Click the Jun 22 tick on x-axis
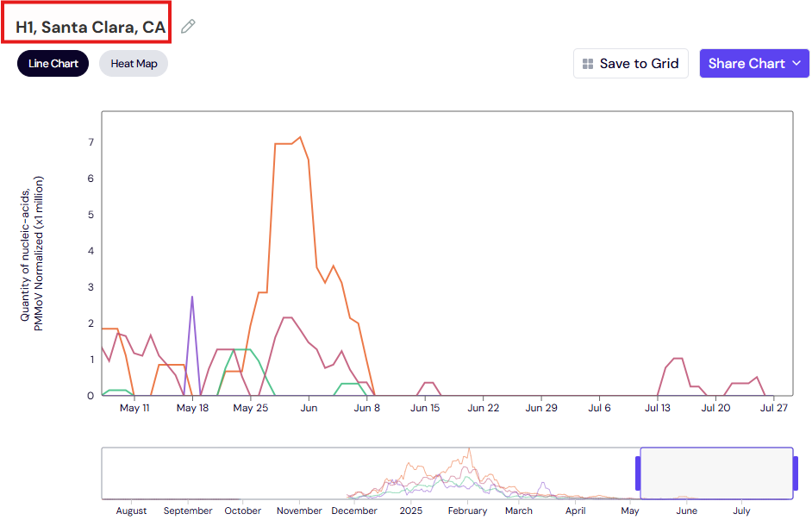Viewport: 812px width, 520px height. click(484, 408)
